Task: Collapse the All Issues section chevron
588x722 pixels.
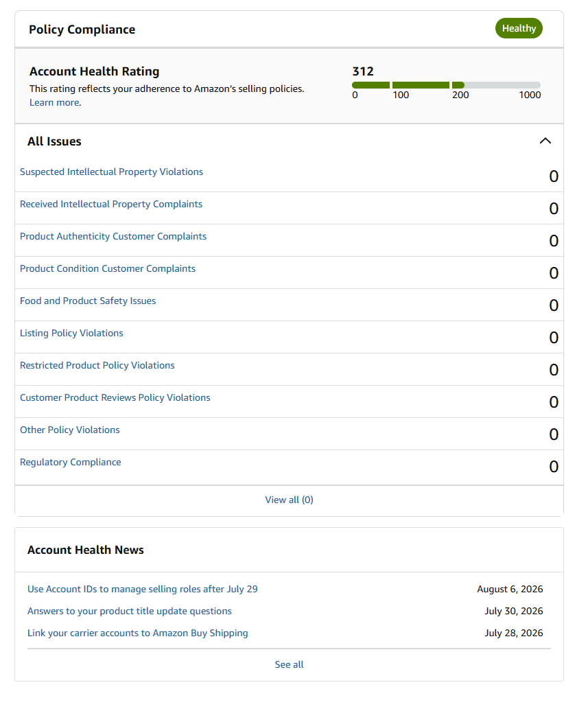Action: click(545, 141)
